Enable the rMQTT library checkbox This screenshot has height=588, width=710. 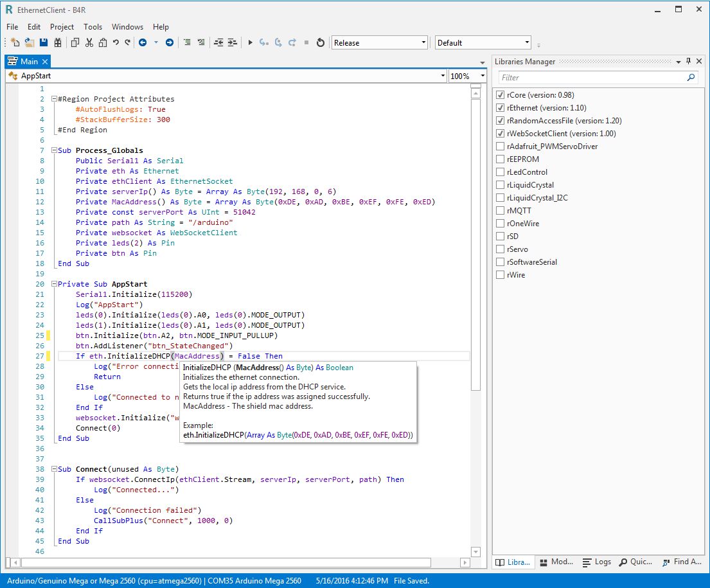click(501, 211)
